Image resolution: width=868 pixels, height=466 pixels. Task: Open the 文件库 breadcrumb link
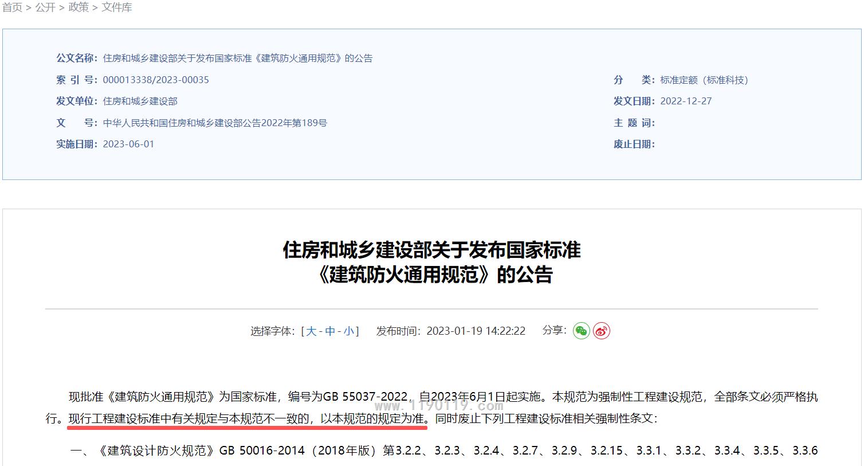tap(117, 7)
